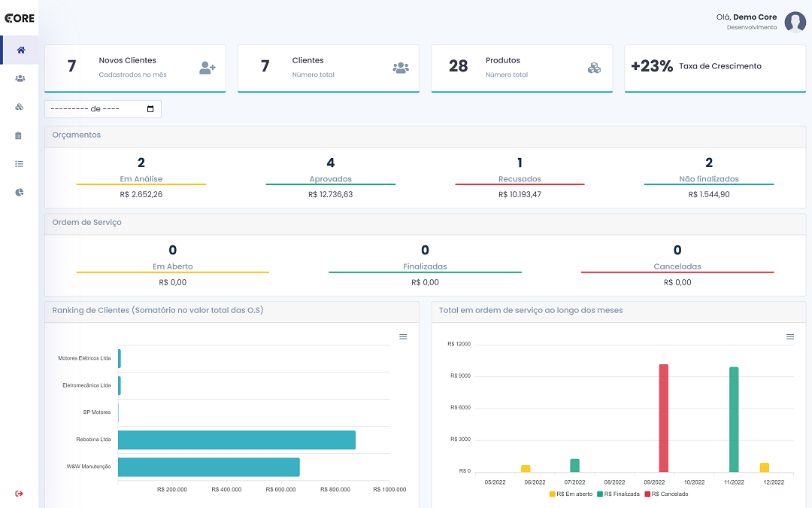
Task: Click the W&W Manutenção bar in ranking chart
Action: [209, 467]
